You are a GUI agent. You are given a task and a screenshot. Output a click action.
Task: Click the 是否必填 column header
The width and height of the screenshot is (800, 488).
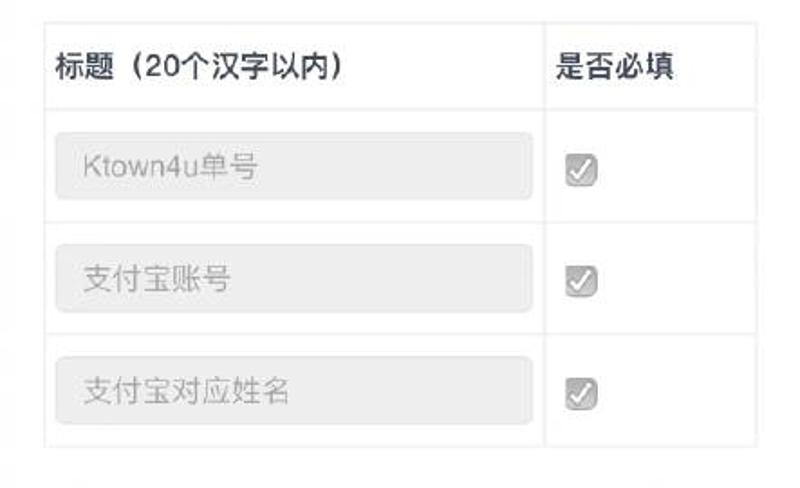point(614,67)
